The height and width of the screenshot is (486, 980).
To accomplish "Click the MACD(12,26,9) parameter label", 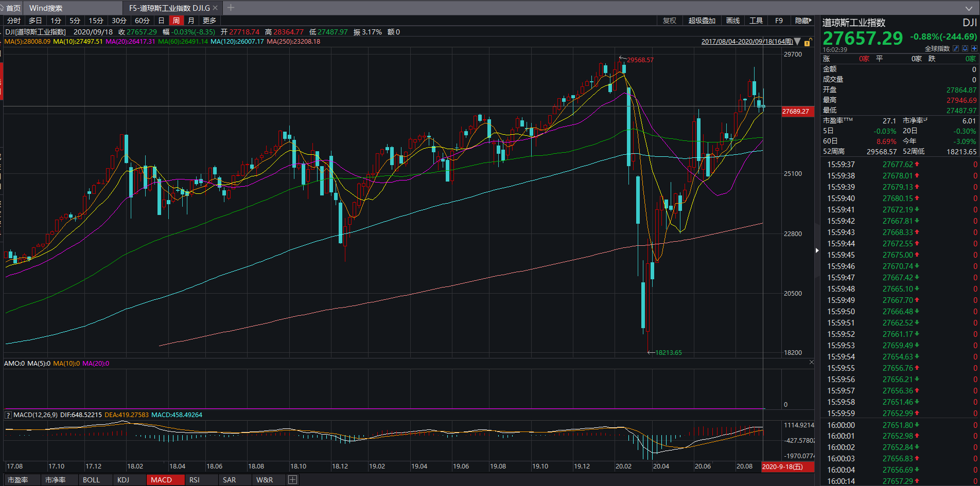I will click(x=36, y=415).
